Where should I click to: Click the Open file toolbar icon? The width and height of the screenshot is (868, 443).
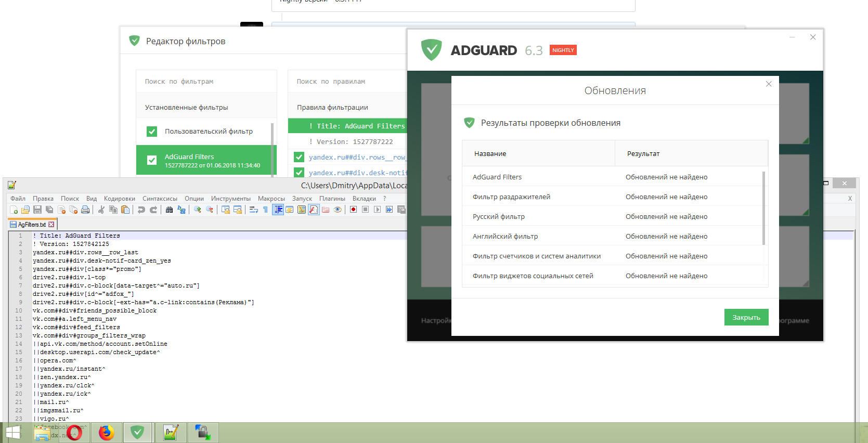[x=25, y=210]
